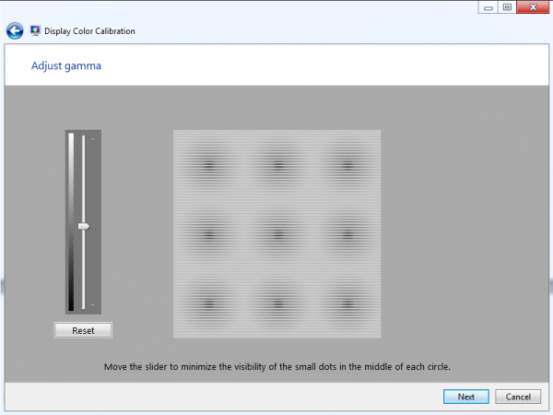553x415 pixels.
Task: Click the top-right circle in the gamma pattern
Action: 347,165
